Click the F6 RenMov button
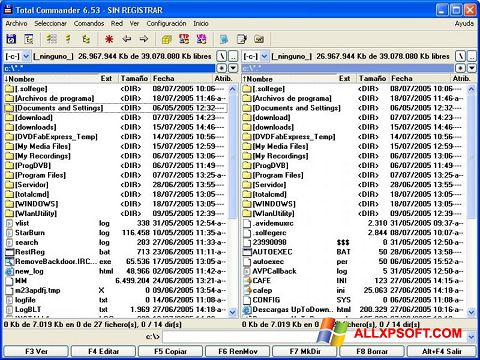The image size is (480, 360). point(238,351)
